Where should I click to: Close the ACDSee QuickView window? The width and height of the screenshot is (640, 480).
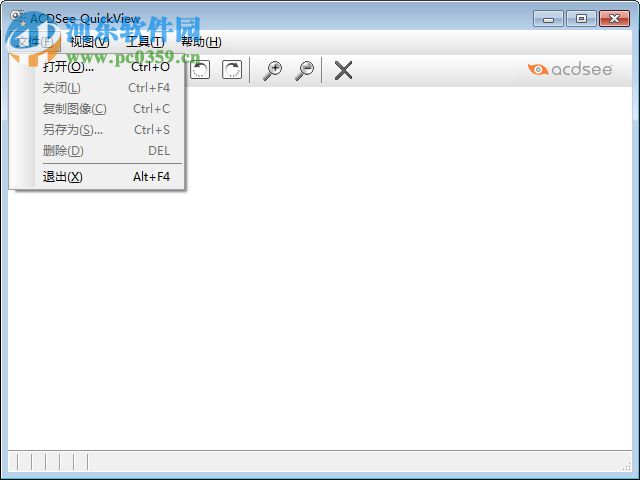[614, 19]
